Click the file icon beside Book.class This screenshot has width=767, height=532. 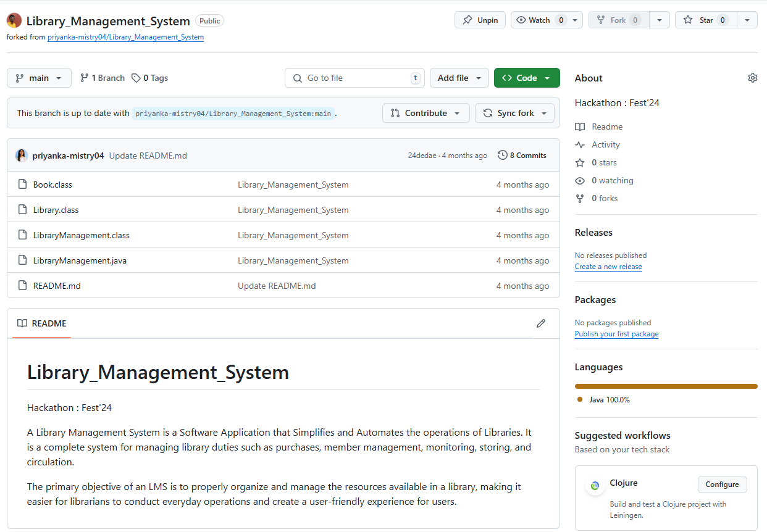click(x=23, y=185)
